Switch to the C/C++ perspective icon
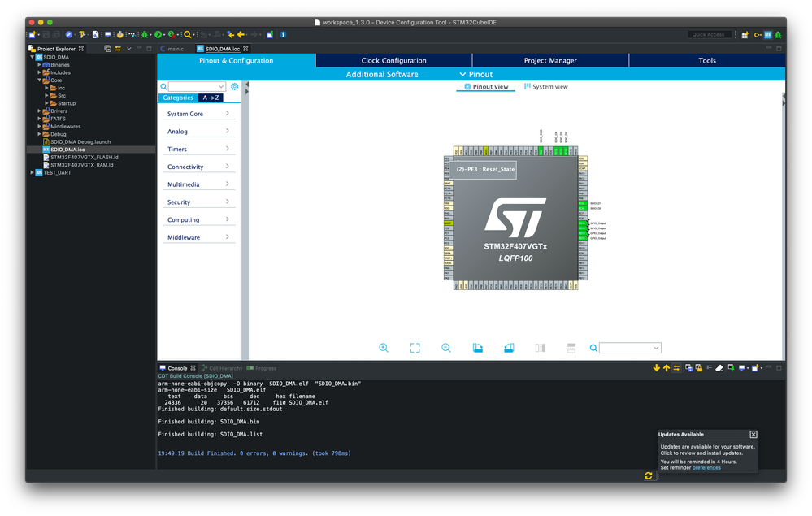Screen dimensions: 812x516 758,35
